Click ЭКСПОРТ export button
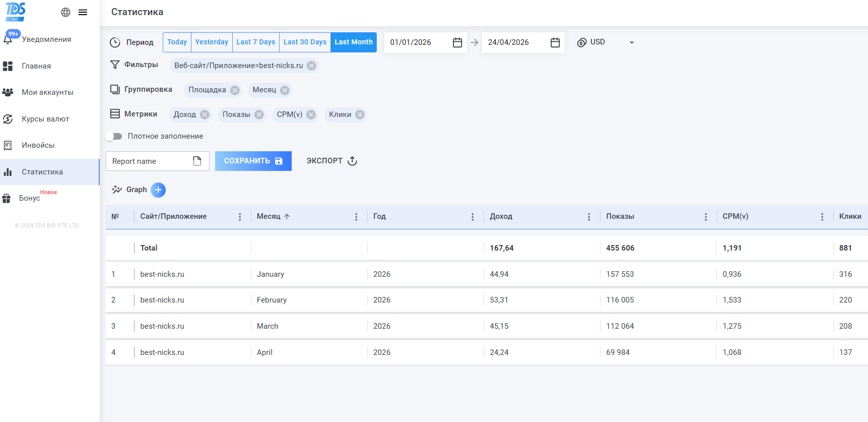Viewport: 868px width, 422px height. pyautogui.click(x=332, y=161)
